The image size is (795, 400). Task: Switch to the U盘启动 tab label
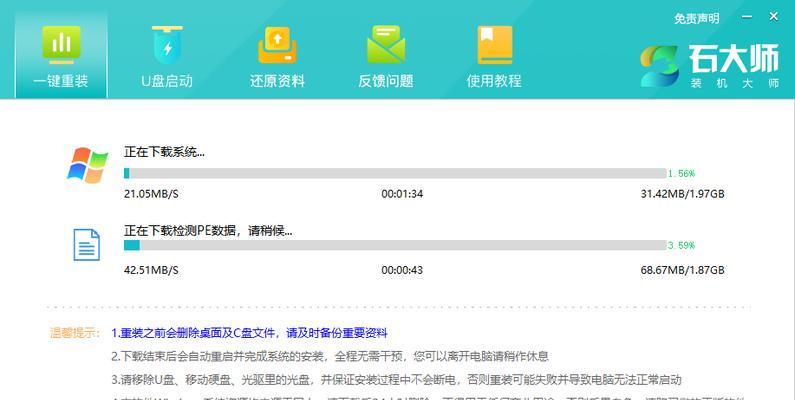167,81
